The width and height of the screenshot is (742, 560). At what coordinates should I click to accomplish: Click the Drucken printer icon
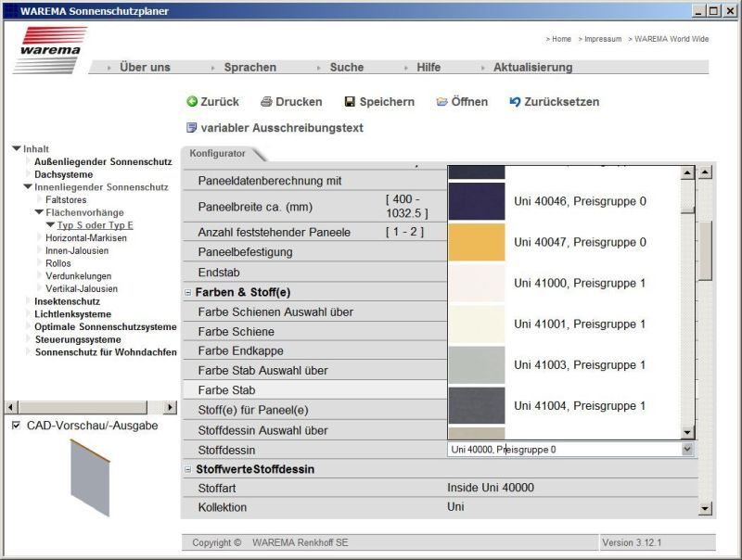click(x=266, y=102)
